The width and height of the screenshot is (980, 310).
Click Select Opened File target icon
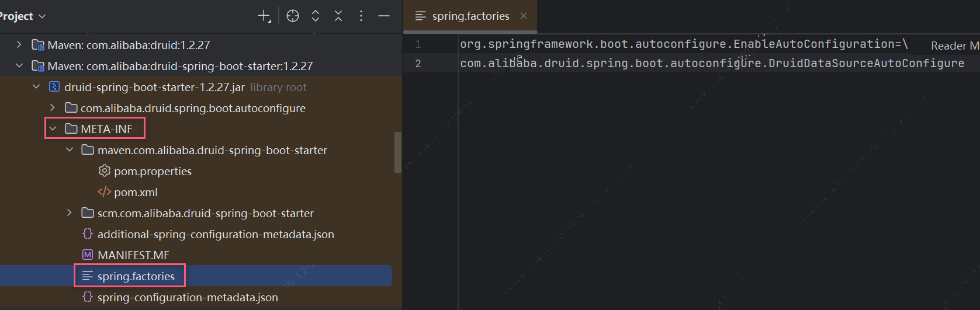click(293, 16)
